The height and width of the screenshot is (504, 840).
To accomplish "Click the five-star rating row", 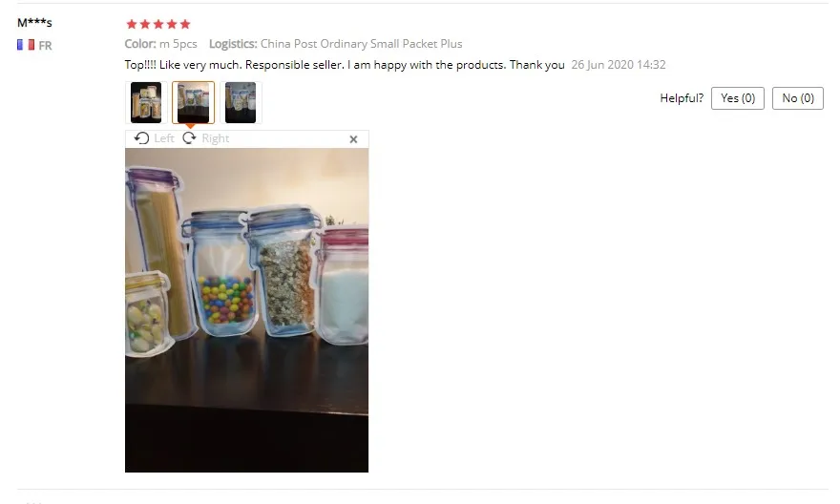I will (x=158, y=24).
